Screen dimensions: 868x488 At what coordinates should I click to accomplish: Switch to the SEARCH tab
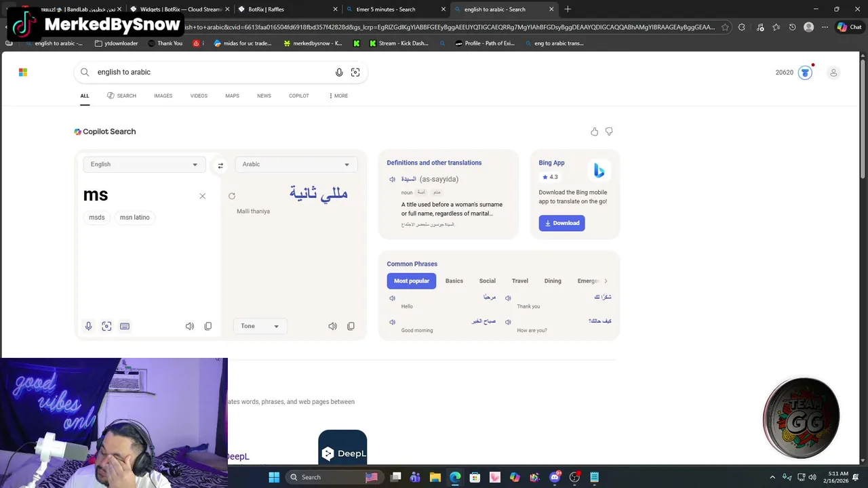pyautogui.click(x=121, y=96)
